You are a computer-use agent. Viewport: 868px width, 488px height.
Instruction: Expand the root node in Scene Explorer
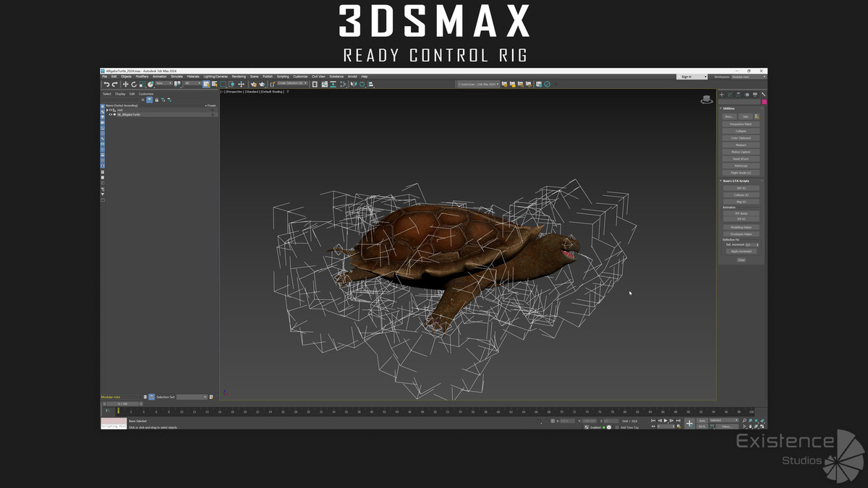click(x=107, y=110)
